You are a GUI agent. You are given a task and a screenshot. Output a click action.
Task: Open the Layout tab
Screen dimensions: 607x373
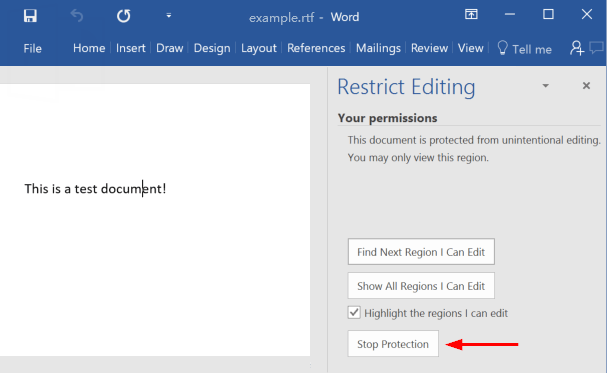pyautogui.click(x=259, y=48)
